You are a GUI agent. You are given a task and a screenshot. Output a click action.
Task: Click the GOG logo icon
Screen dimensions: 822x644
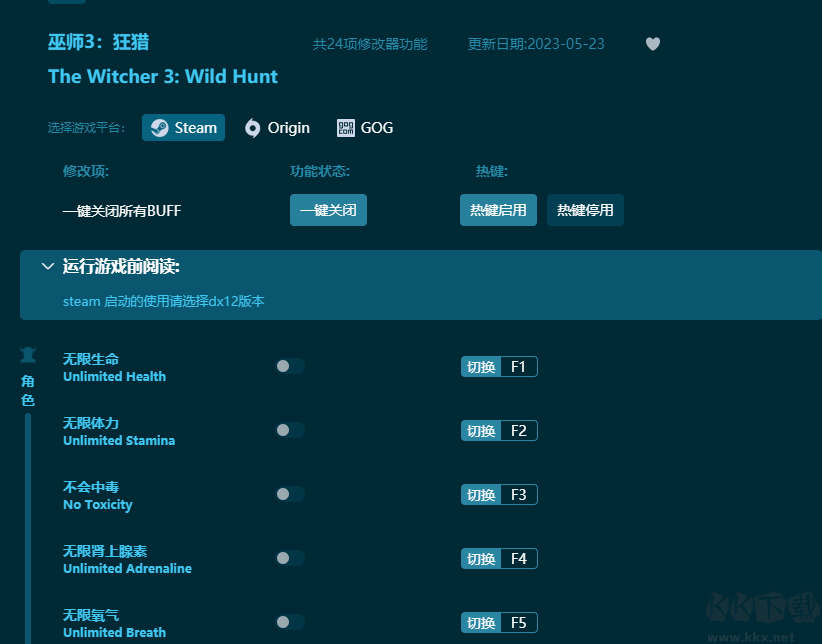coord(345,128)
